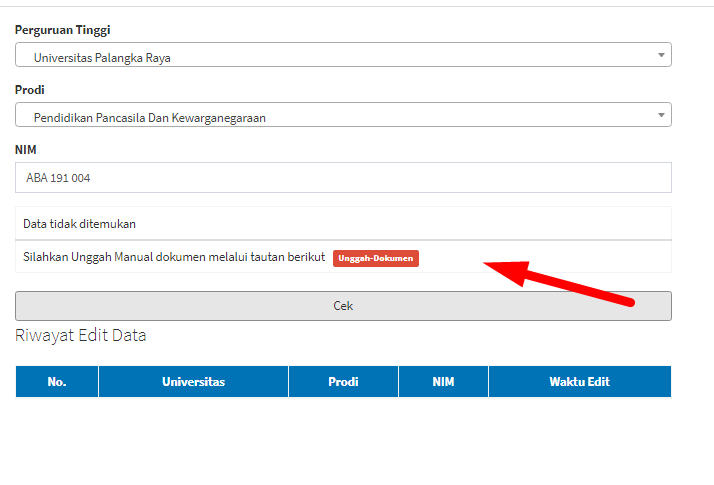The height and width of the screenshot is (485, 714).
Task: Click the 'Data tidak ditemukan' message
Action: 79,224
